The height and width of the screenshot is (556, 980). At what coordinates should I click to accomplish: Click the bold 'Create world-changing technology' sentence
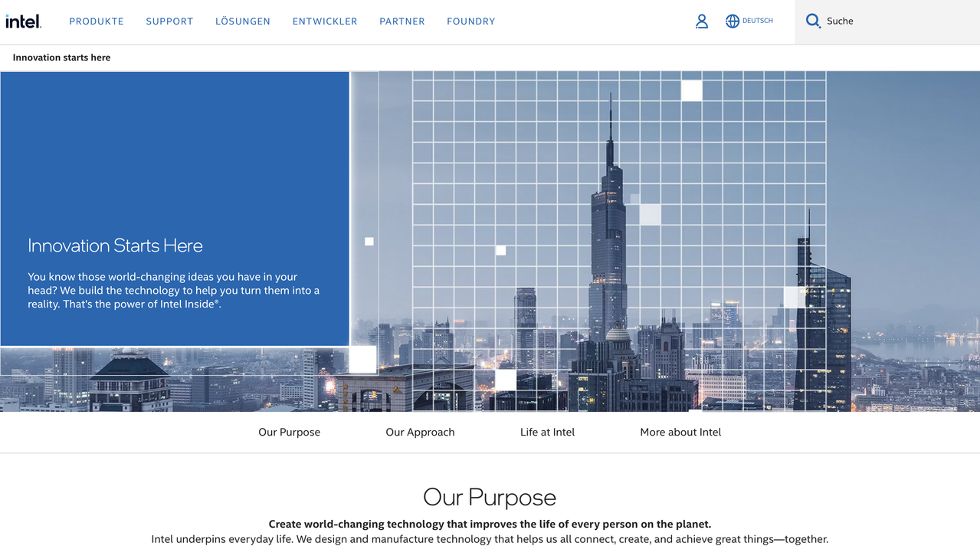490,525
